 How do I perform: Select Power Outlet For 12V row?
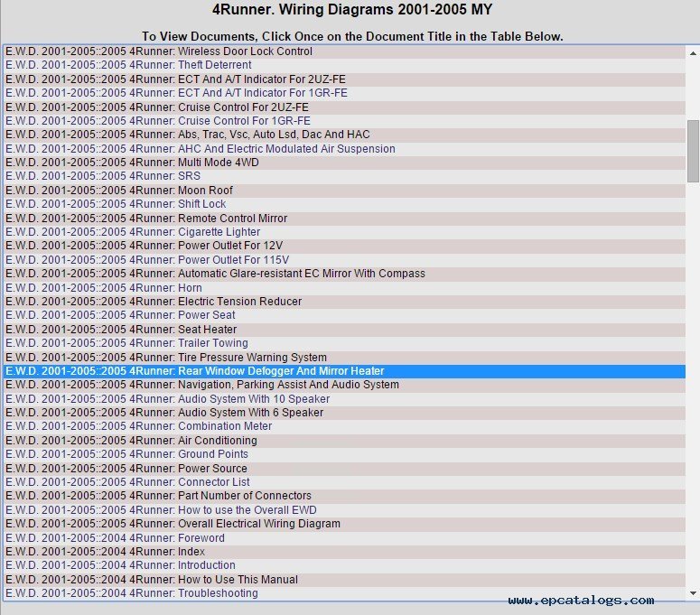[344, 246]
